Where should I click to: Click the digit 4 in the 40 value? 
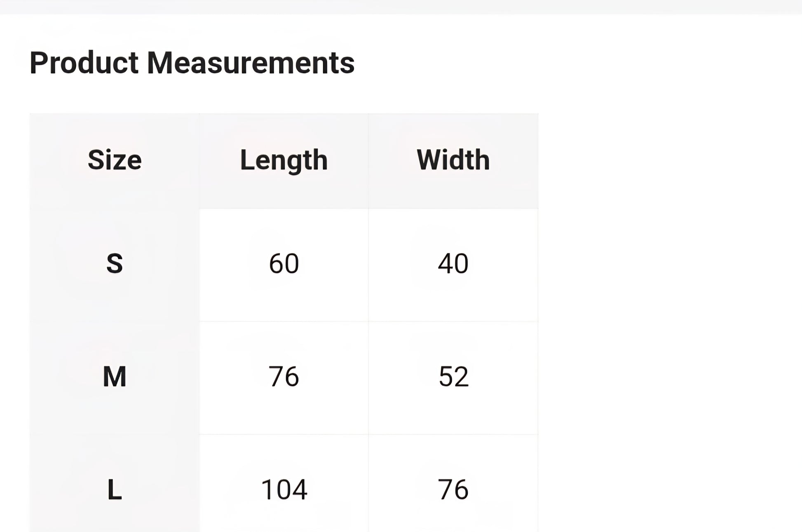[445, 264]
